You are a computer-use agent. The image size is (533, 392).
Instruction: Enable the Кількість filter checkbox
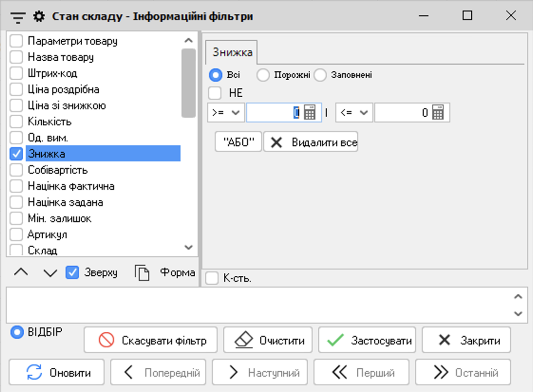[17, 122]
